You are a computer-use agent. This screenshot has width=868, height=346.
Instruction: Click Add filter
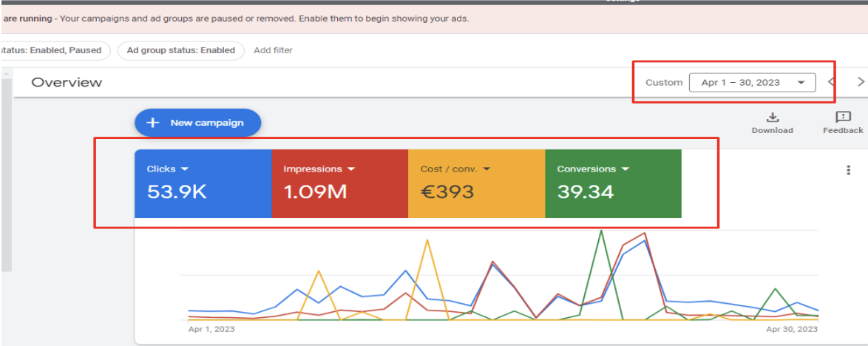pos(273,50)
